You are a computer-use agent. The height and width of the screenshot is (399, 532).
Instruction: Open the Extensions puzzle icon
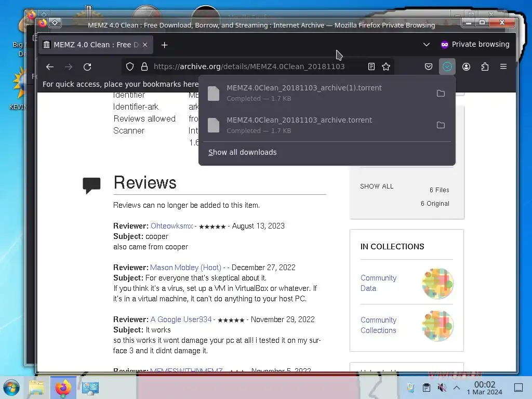pos(485,66)
